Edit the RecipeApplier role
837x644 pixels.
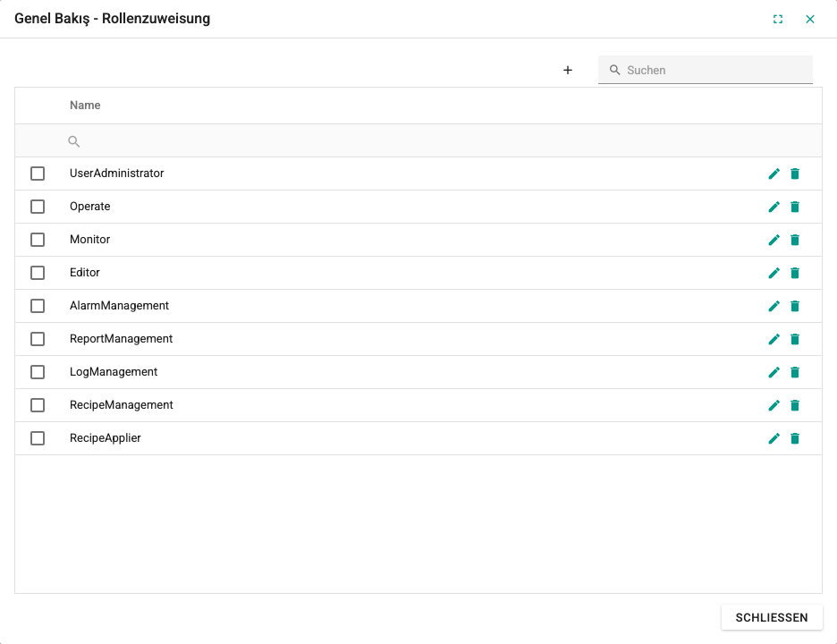(x=774, y=438)
